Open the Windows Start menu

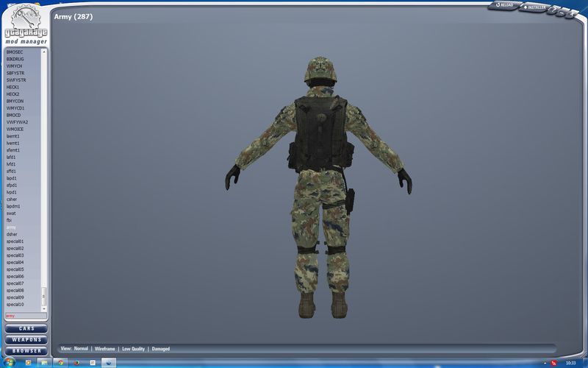9,363
